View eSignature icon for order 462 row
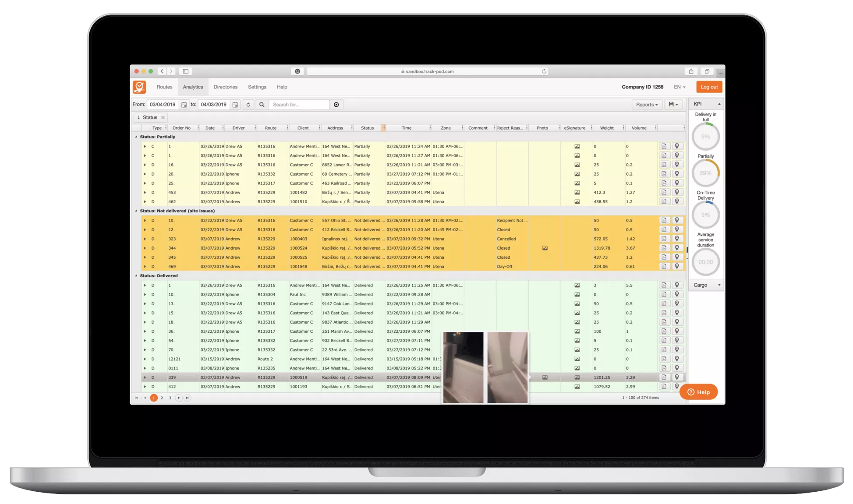This screenshot has width=853, height=504. coord(577,202)
